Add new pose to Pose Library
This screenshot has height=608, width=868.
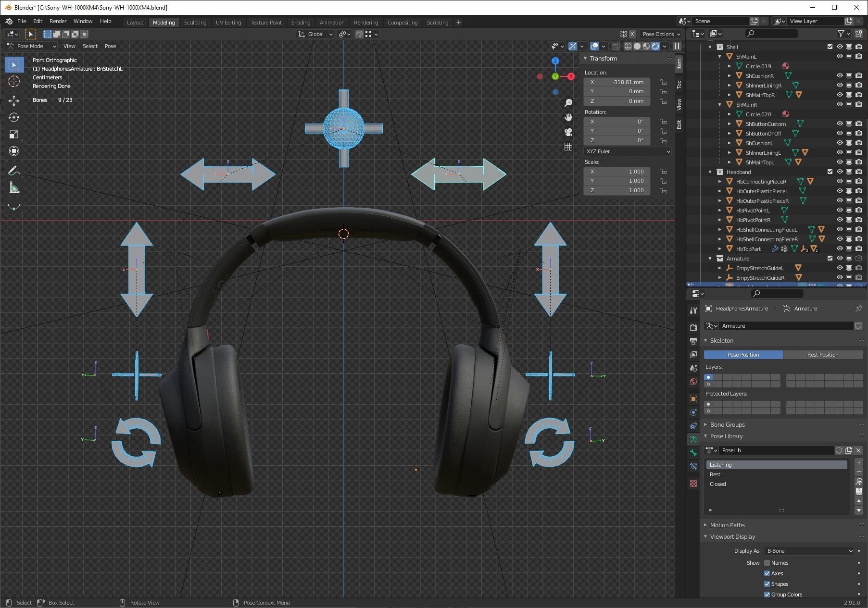tap(859, 462)
